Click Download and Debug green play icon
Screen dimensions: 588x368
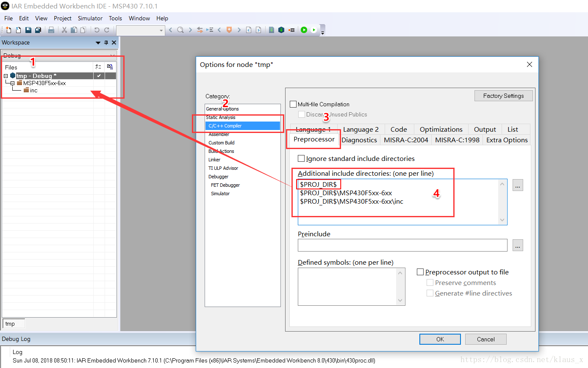coord(304,30)
